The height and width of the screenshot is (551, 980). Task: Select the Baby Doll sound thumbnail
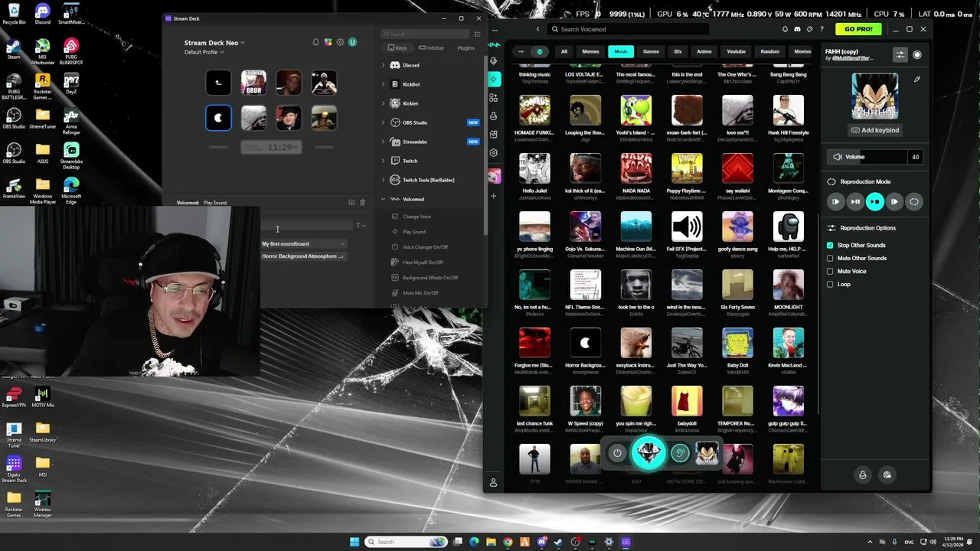737,344
